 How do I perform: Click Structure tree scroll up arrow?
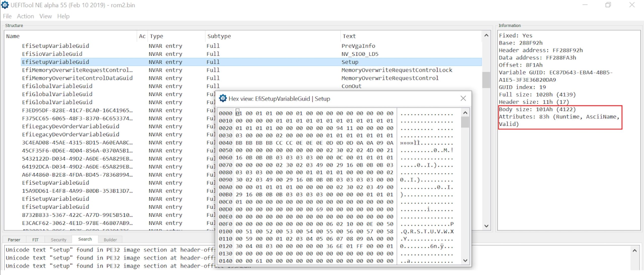486,35
